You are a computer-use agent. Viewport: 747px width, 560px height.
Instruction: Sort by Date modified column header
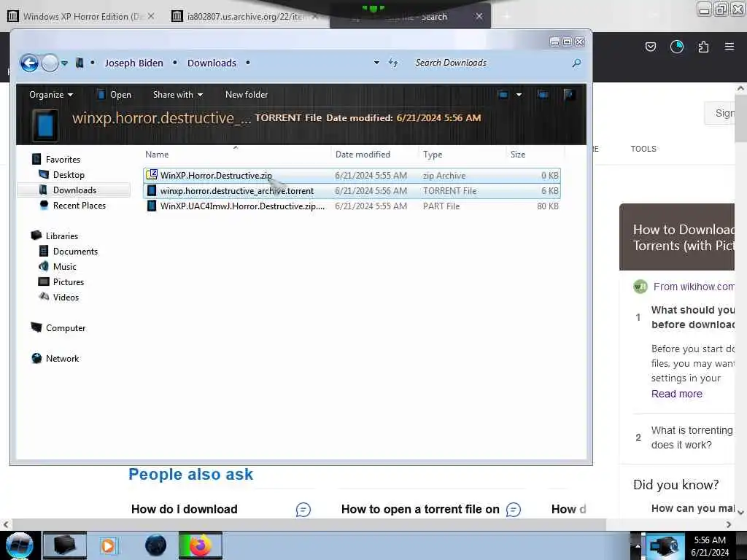tap(374, 155)
